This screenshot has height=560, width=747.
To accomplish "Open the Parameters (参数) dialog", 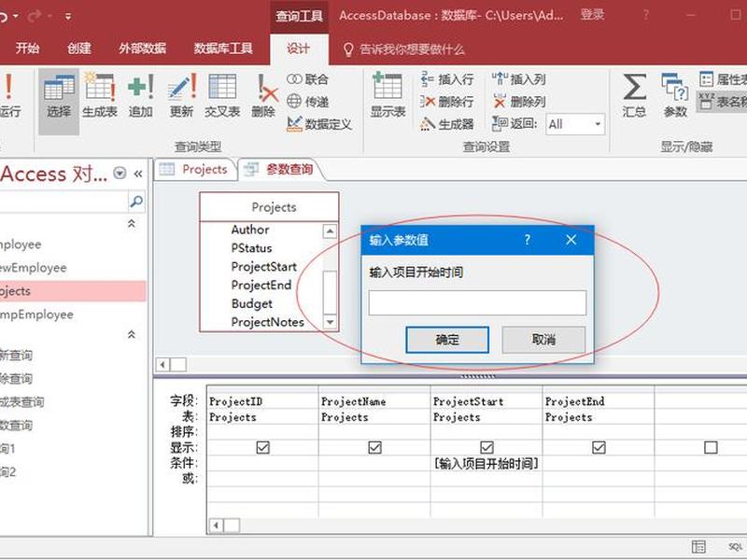I will 675,97.
